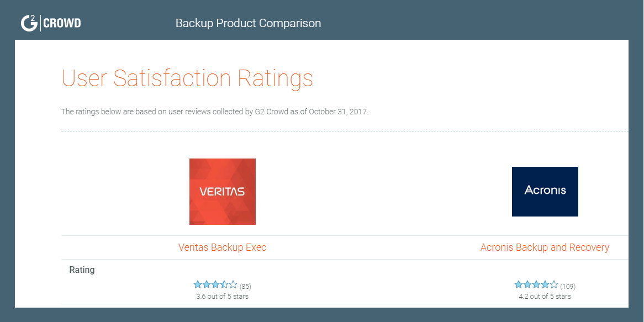This screenshot has width=644, height=322.
Task: Click the CROWD wordmark beside the G2 emblem
Action: (x=62, y=23)
